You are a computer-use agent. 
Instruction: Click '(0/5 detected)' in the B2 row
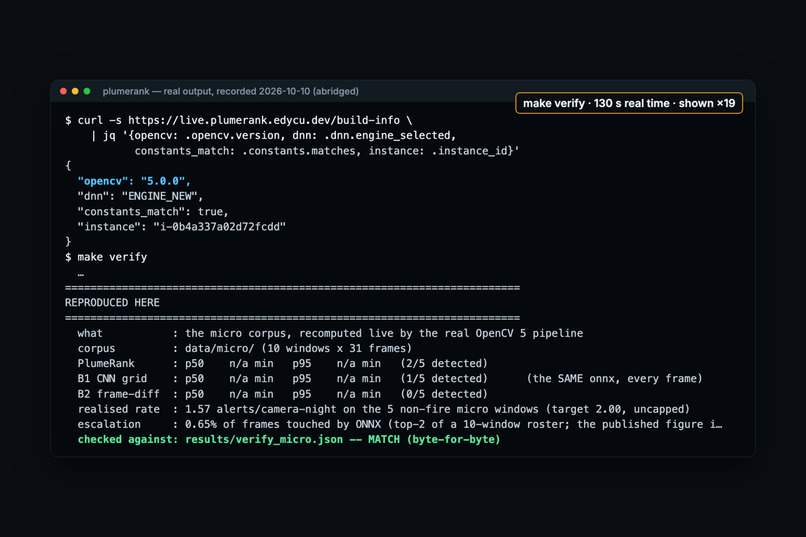444,394
